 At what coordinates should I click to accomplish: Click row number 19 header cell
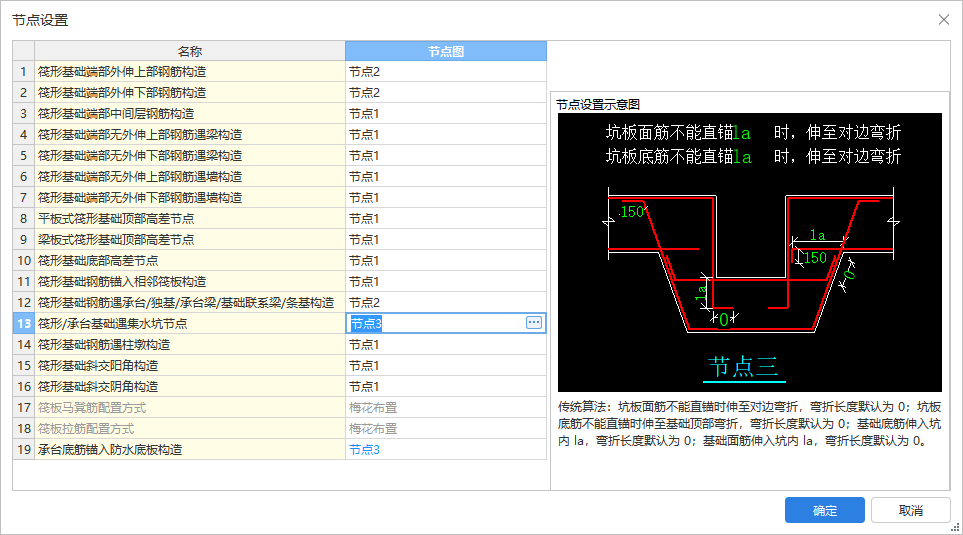(23, 450)
